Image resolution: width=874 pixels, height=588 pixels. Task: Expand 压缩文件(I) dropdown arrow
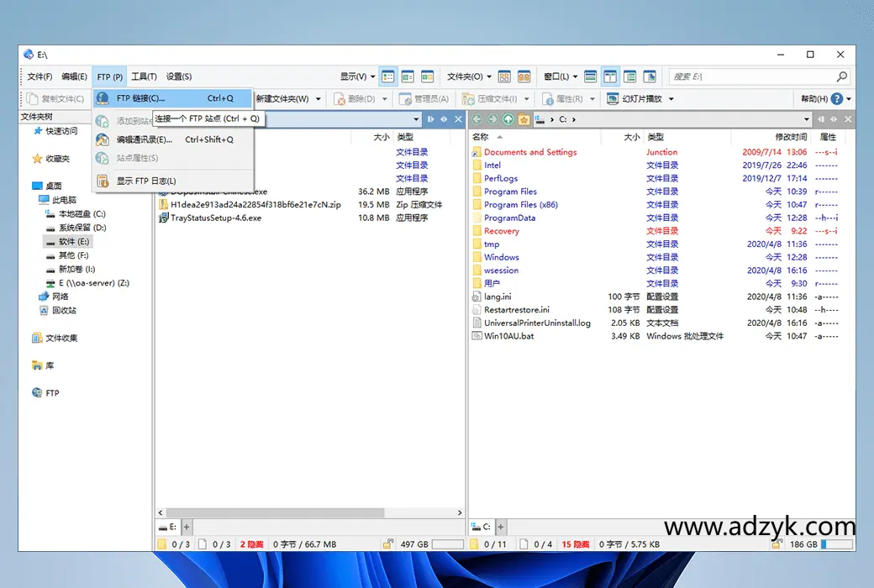[x=527, y=98]
